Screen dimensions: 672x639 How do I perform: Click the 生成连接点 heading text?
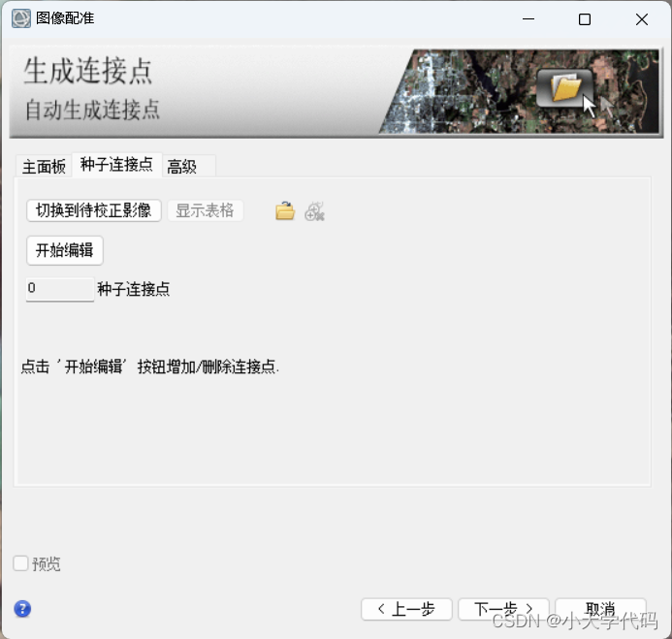pos(88,71)
